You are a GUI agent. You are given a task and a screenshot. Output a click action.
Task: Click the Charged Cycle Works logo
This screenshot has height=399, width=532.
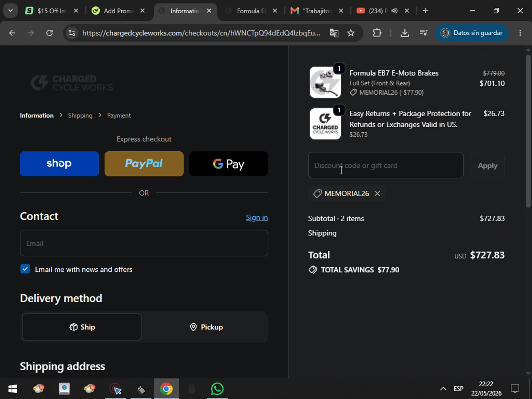tap(72, 83)
